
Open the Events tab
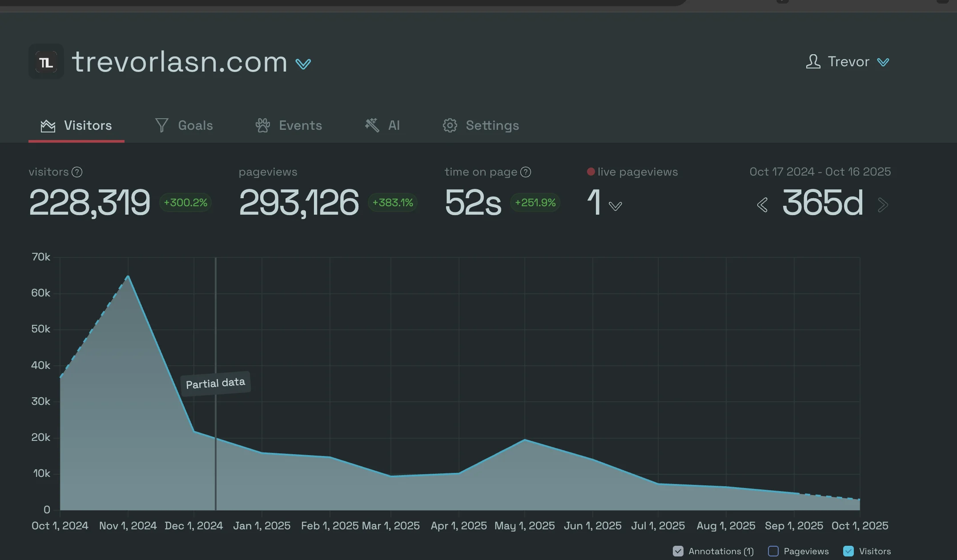[x=300, y=125]
